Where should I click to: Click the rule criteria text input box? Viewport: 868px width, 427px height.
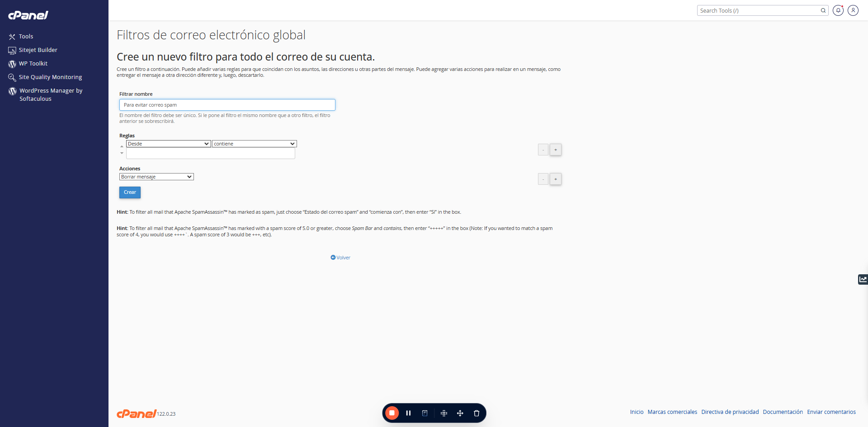(211, 154)
